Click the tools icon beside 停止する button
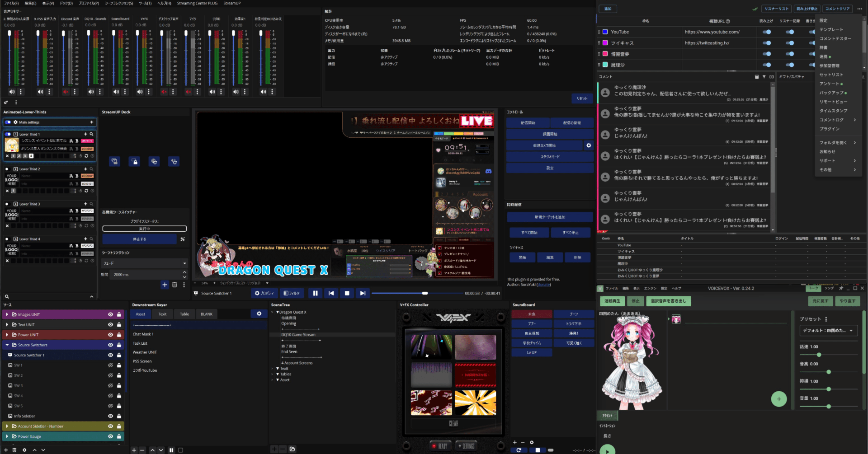The width and height of the screenshot is (868, 454). (x=183, y=239)
